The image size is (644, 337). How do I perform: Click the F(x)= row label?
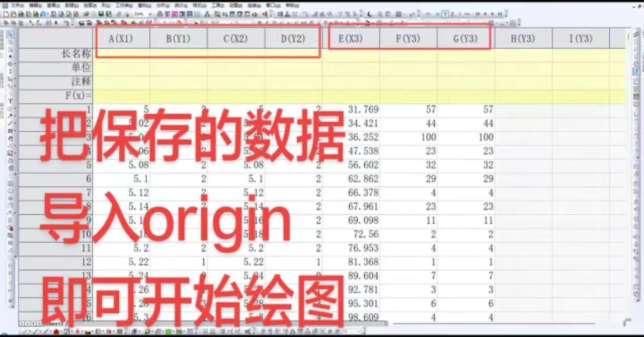(x=56, y=95)
